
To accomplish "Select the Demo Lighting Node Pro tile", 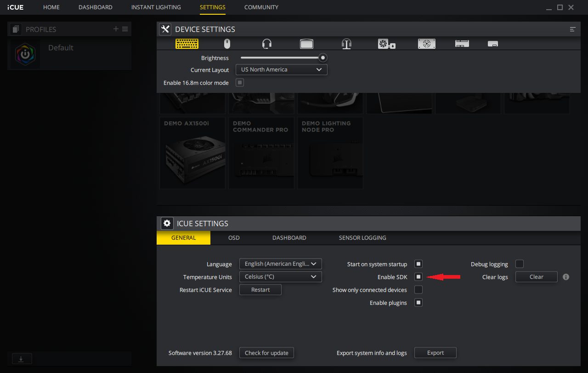I will point(330,153).
